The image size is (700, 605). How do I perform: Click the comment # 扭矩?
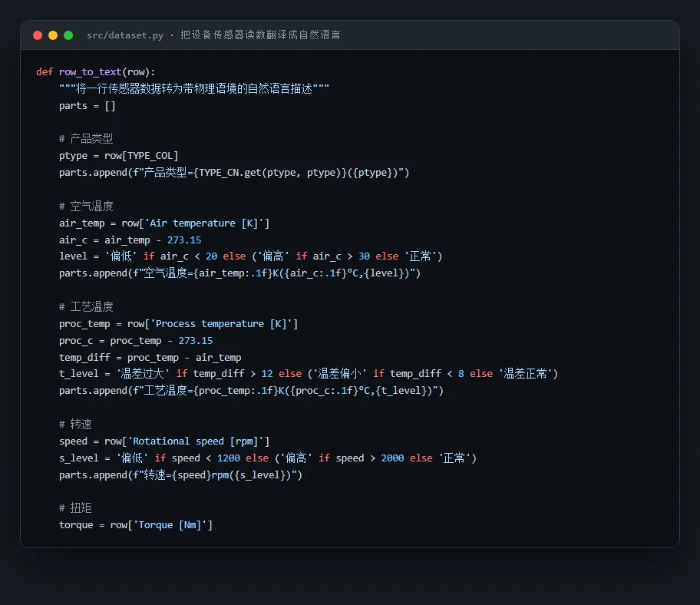tap(75, 508)
